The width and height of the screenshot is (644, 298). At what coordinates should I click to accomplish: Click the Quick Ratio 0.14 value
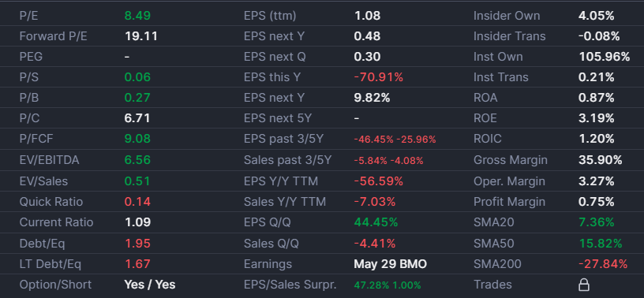[x=137, y=202]
